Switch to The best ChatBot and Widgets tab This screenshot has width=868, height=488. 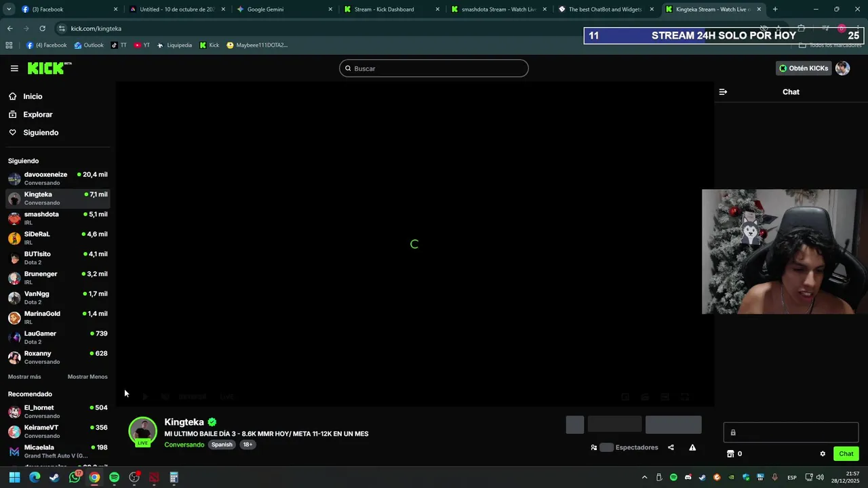coord(606,9)
